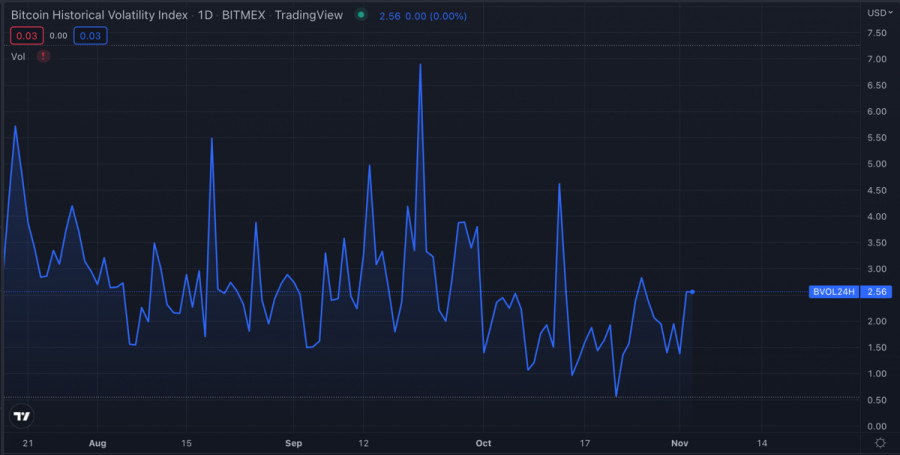Click the red 0.03 price box
This screenshot has width=900, height=455.
(27, 36)
